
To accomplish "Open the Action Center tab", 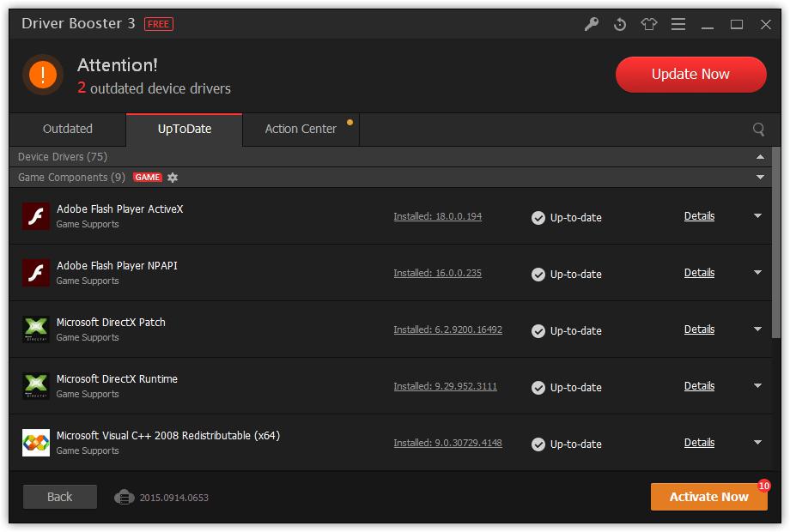I will pos(301,130).
